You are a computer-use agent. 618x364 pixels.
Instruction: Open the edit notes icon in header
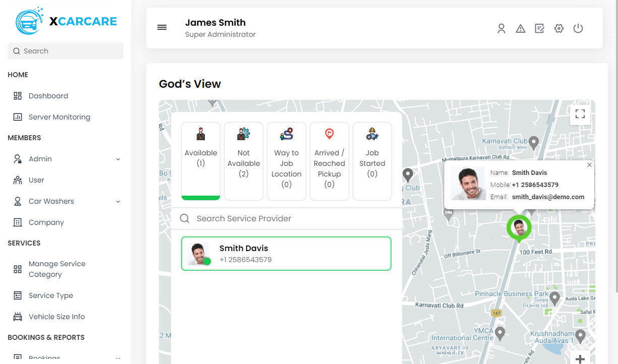point(539,29)
